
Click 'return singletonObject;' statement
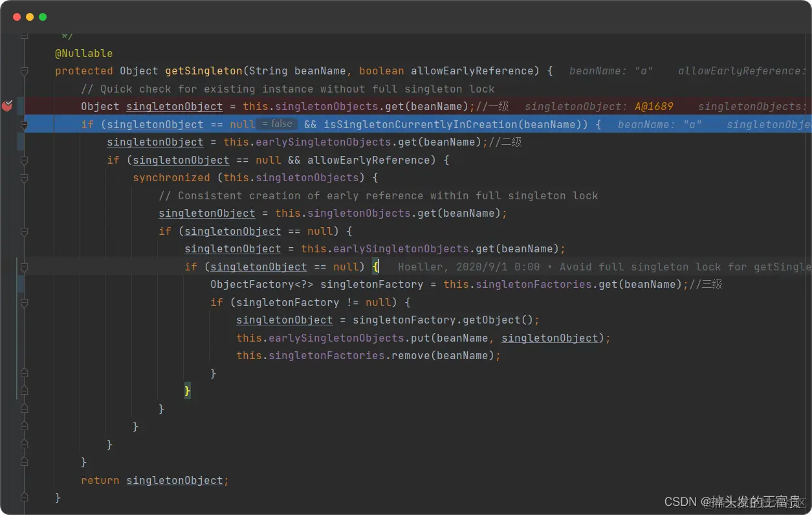tap(155, 480)
